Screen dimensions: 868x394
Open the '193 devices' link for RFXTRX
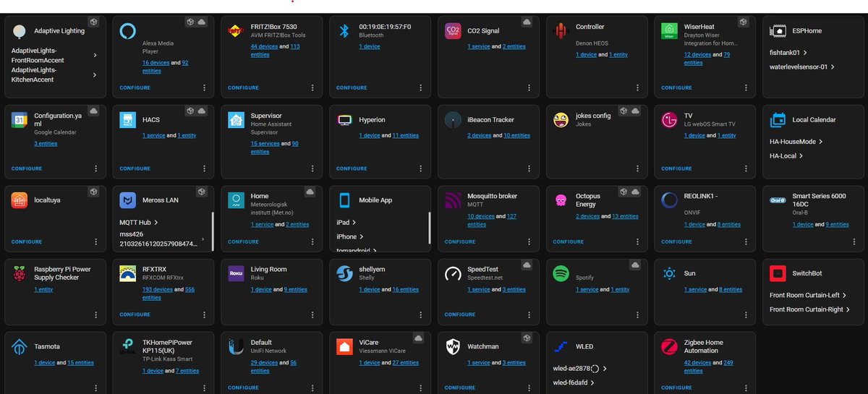pos(158,289)
